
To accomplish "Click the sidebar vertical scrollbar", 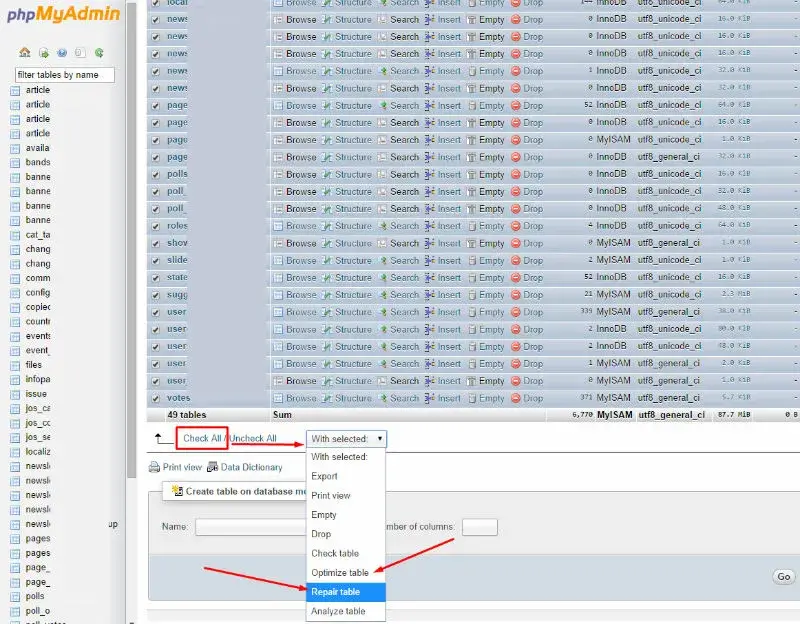I will click(132, 240).
